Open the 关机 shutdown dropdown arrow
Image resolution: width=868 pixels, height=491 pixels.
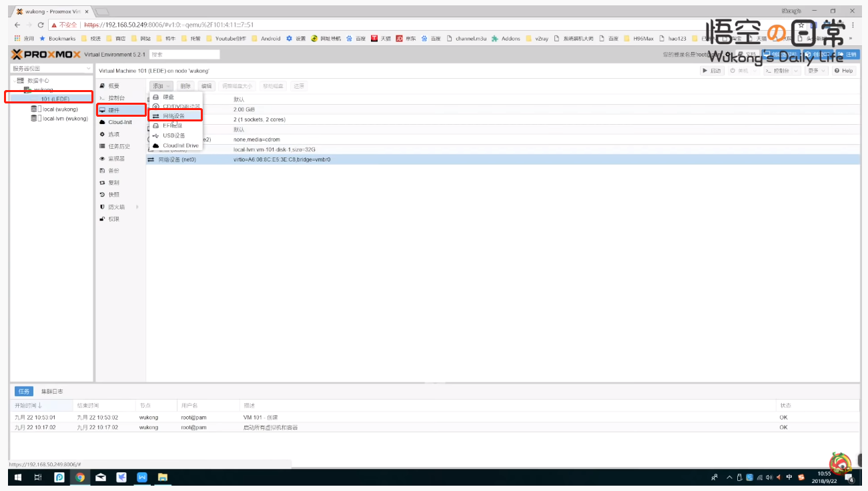tap(755, 71)
